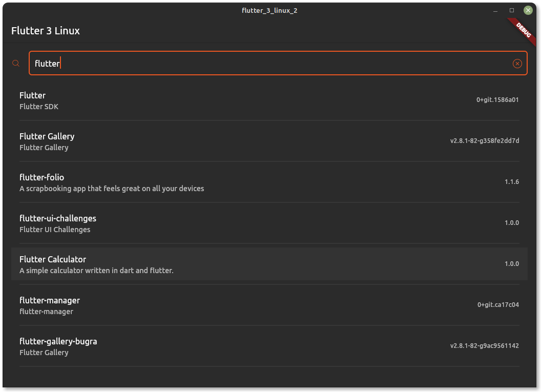Click the "Flutter 3 Linux" app bar title
This screenshot has width=541, height=392.
click(46, 31)
